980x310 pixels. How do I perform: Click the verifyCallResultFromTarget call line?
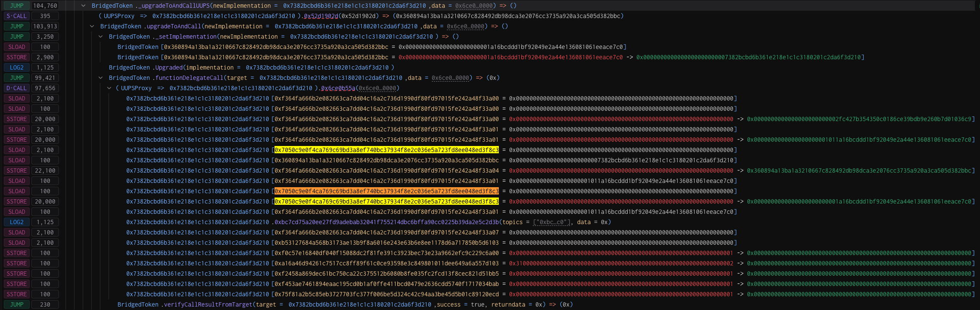pyautogui.click(x=345, y=304)
